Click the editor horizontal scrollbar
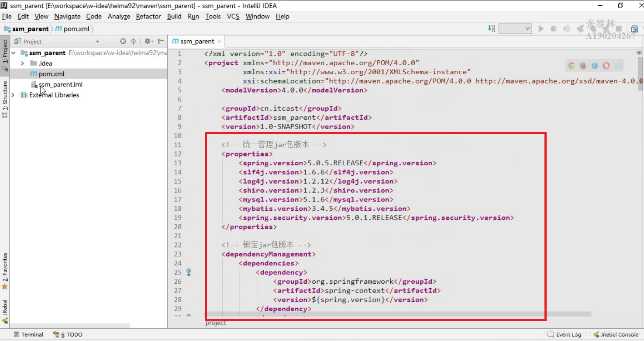 point(399,314)
